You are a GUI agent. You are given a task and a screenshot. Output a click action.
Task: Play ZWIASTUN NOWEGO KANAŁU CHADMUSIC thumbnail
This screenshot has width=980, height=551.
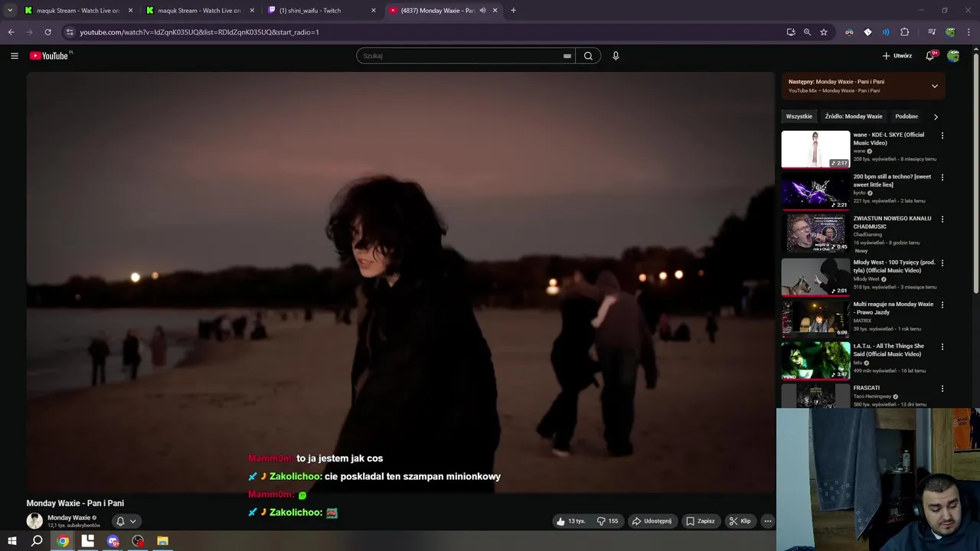(x=815, y=233)
